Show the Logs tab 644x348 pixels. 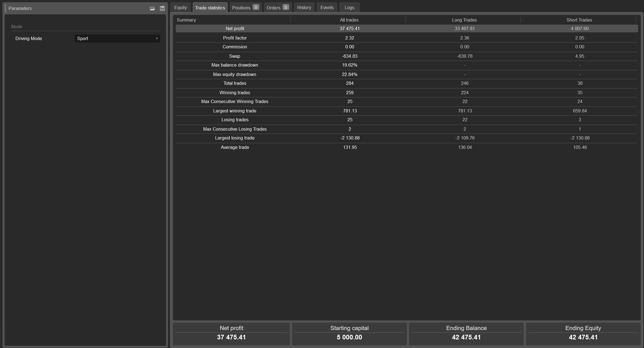349,8
